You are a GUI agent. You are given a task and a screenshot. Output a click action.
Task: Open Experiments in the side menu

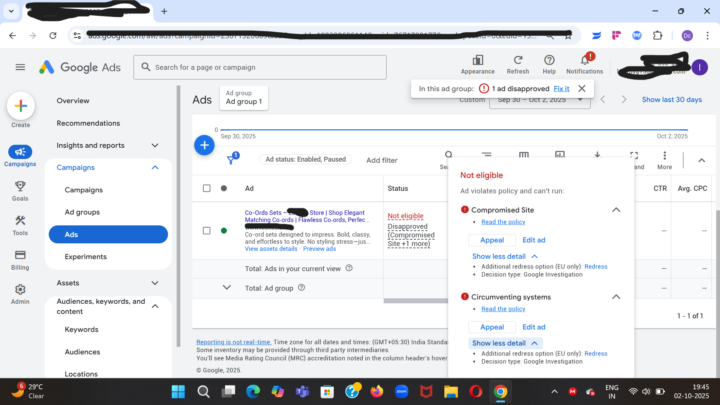tap(85, 257)
